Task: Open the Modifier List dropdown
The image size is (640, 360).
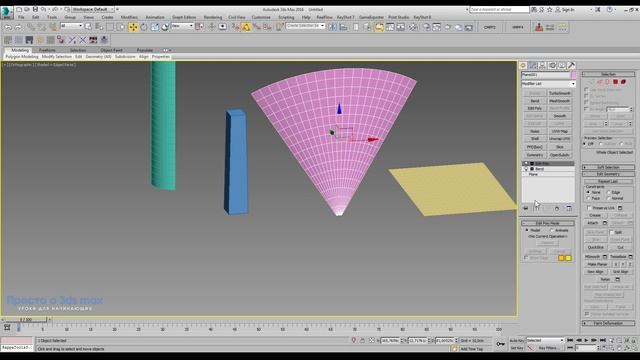Action: tap(548, 84)
